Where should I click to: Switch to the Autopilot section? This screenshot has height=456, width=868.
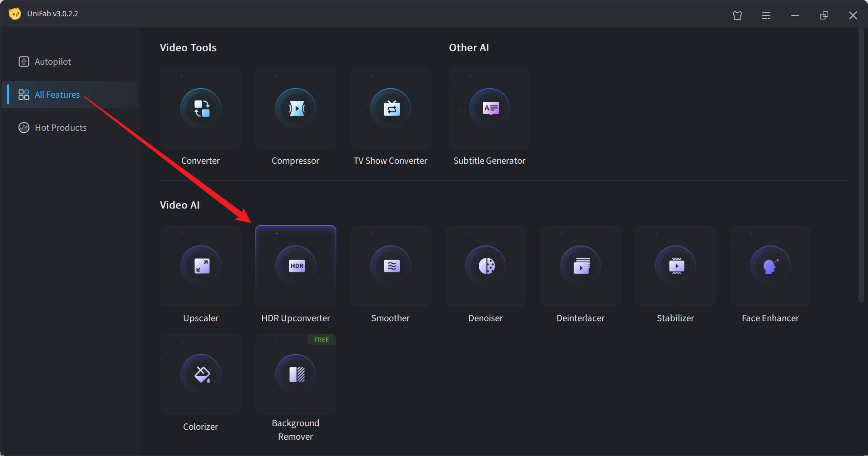pos(71,62)
